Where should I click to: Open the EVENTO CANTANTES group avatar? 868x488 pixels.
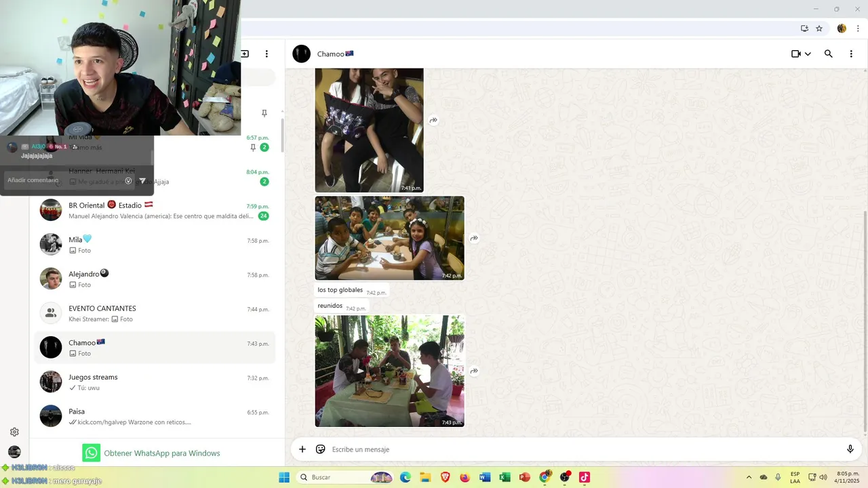pos(51,313)
